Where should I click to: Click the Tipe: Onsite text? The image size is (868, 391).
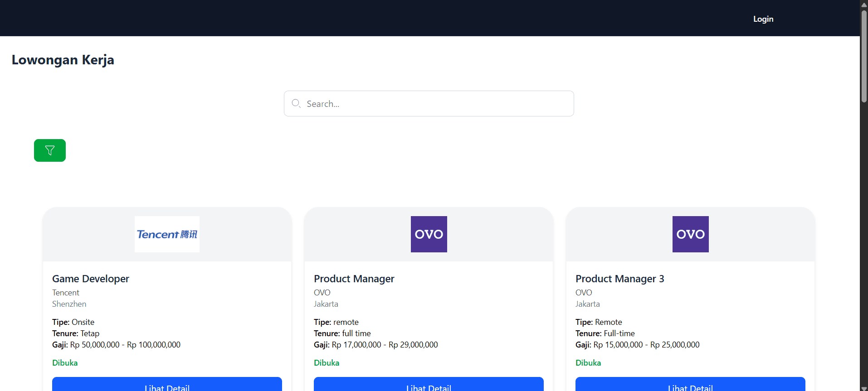(x=73, y=322)
